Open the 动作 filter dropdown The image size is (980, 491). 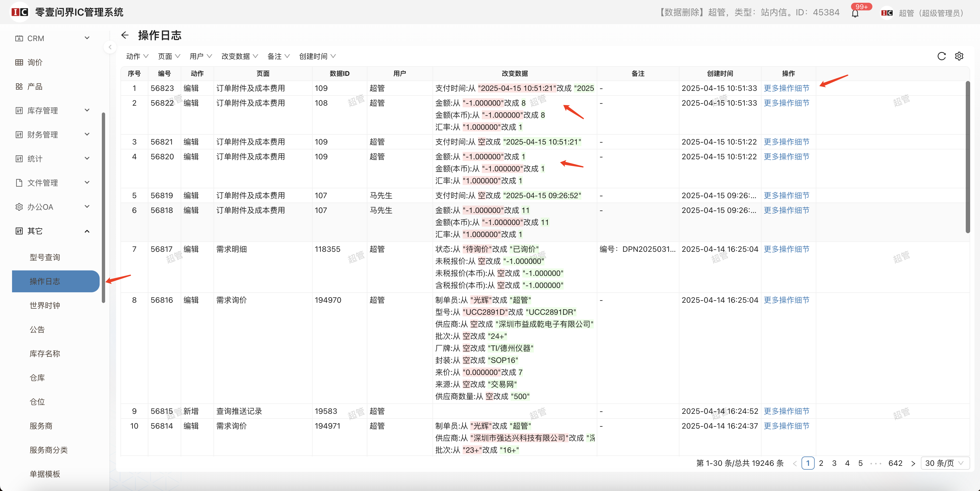click(x=137, y=56)
